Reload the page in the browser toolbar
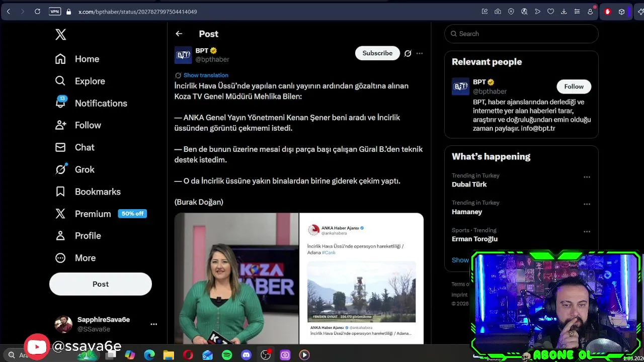 pyautogui.click(x=37, y=12)
